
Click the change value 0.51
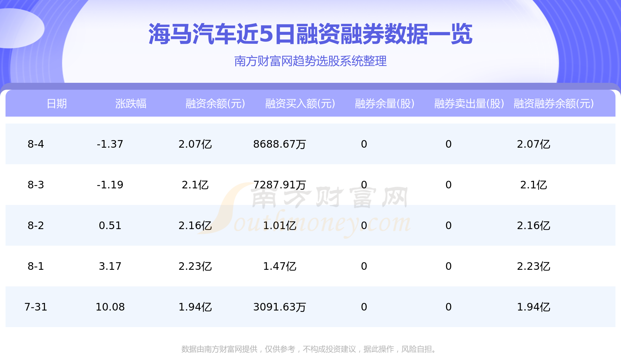coord(110,225)
